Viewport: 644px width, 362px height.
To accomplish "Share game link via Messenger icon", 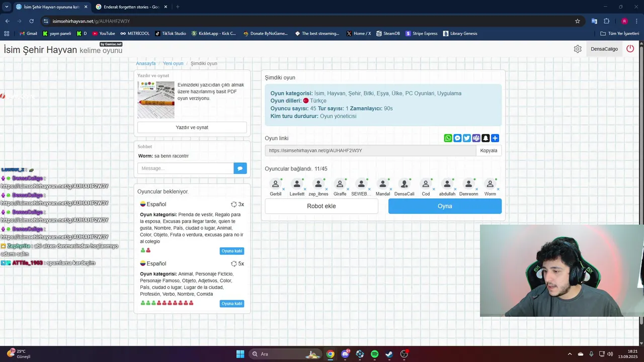I will (457, 138).
